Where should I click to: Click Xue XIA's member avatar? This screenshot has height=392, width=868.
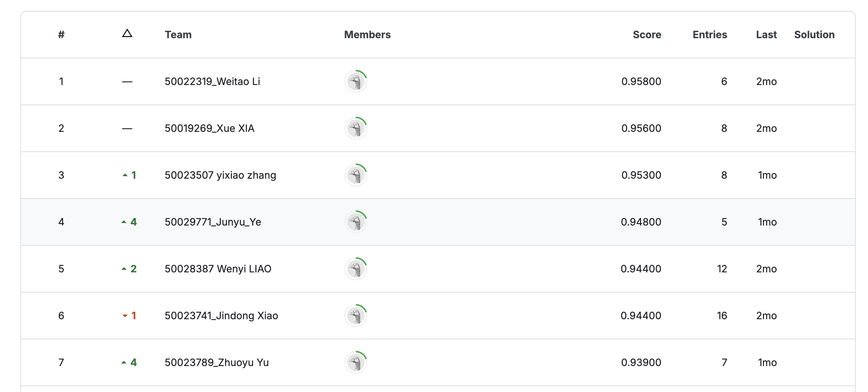(356, 129)
